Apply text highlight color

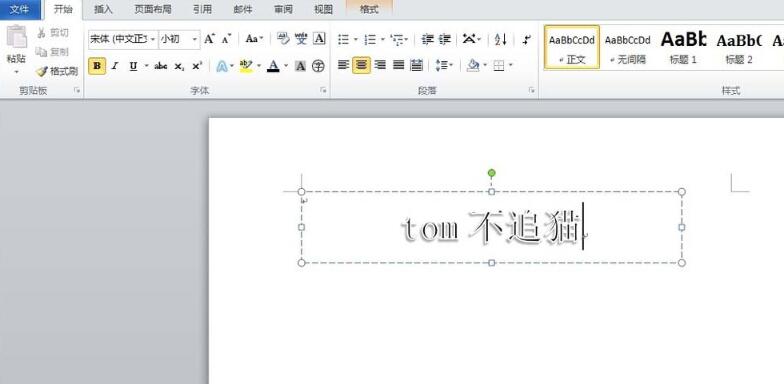point(246,66)
